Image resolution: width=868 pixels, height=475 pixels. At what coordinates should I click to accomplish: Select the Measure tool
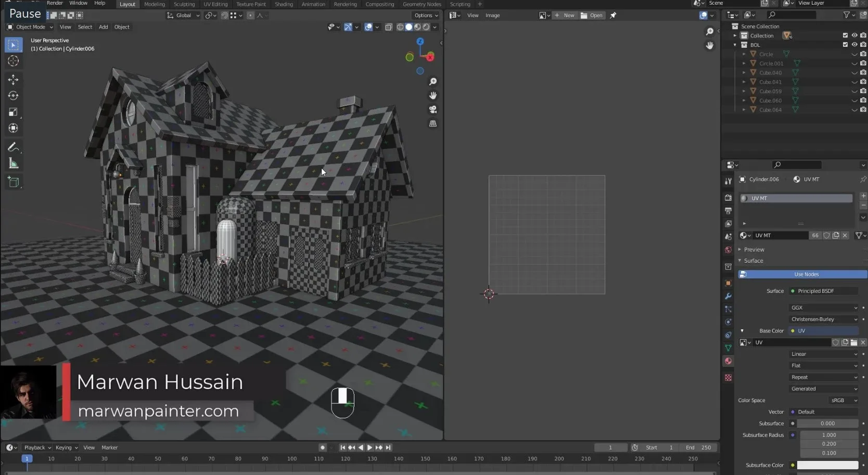click(14, 164)
